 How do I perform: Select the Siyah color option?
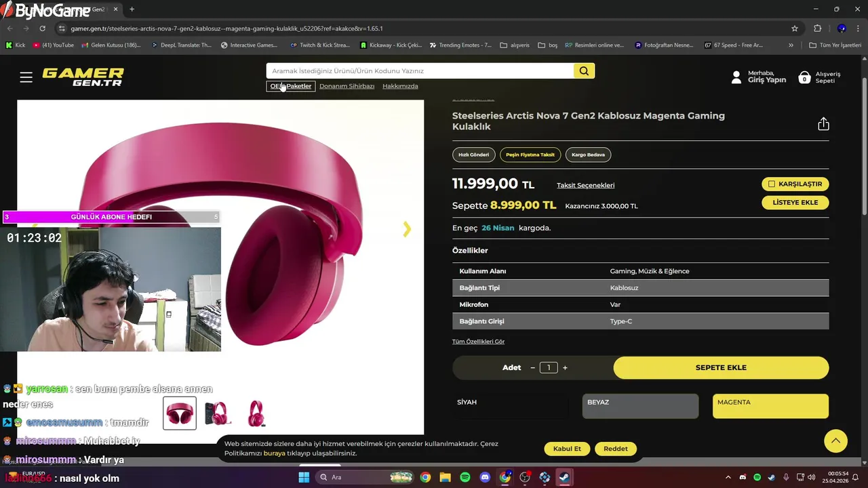coord(510,406)
